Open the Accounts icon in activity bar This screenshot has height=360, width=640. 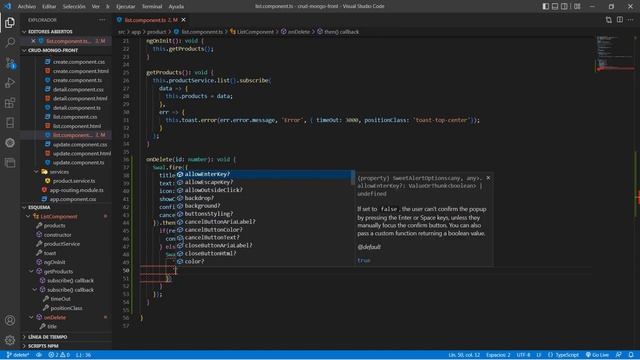click(10, 320)
